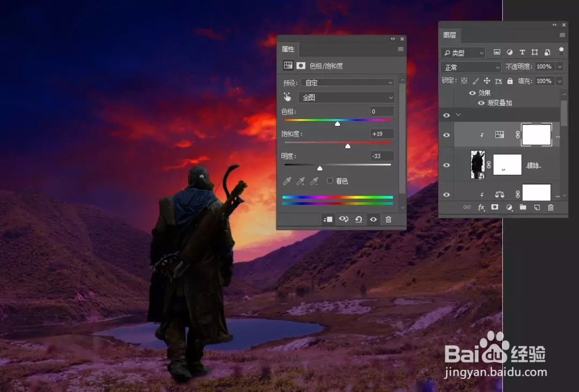Create a new group folder icon

point(523,207)
